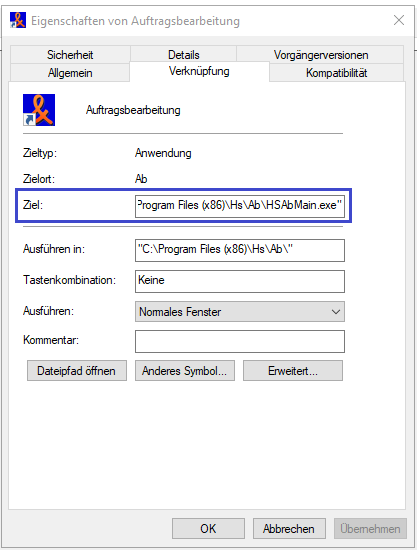Click the Erweitert... button
The height and width of the screenshot is (550, 417).
(x=293, y=370)
